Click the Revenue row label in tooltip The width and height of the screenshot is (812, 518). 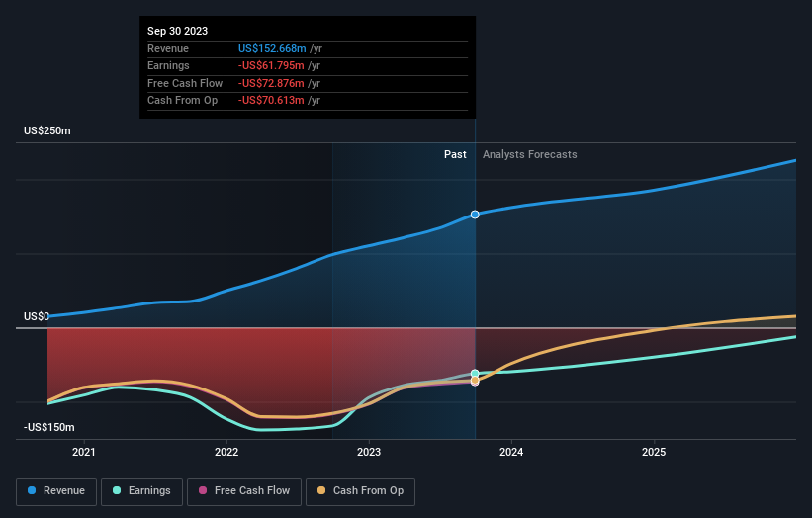tap(168, 48)
